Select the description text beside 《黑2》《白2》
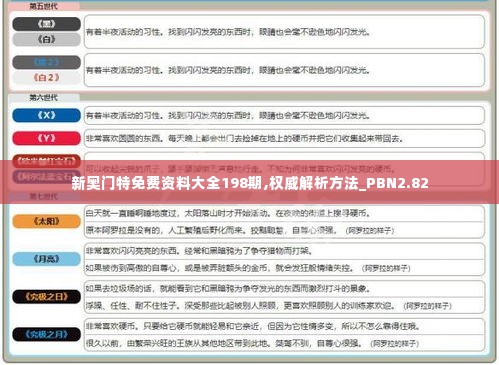The height and width of the screenshot is (365, 499). [228, 70]
